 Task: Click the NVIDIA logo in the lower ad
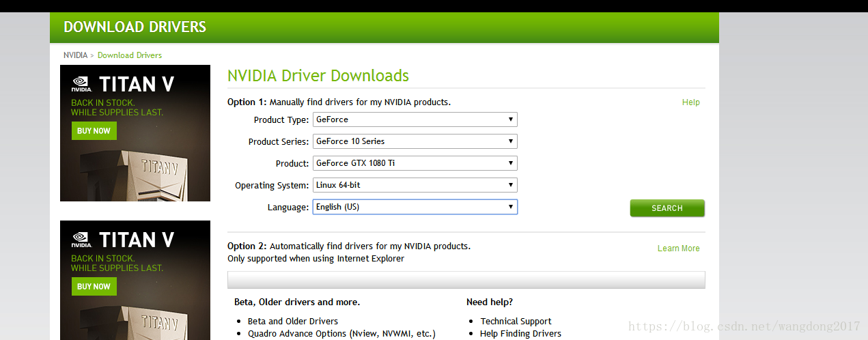[x=81, y=240]
